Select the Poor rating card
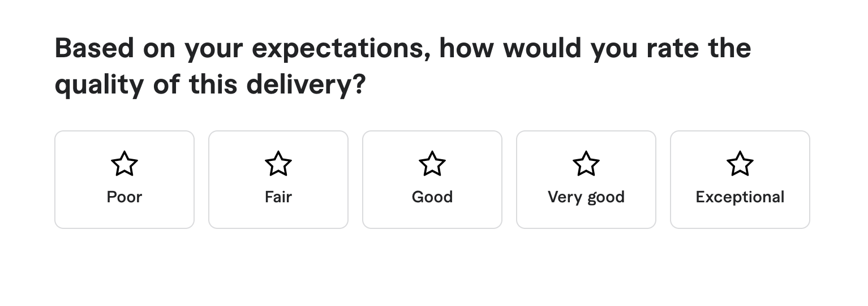Image resolution: width=868 pixels, height=306 pixels. [124, 180]
